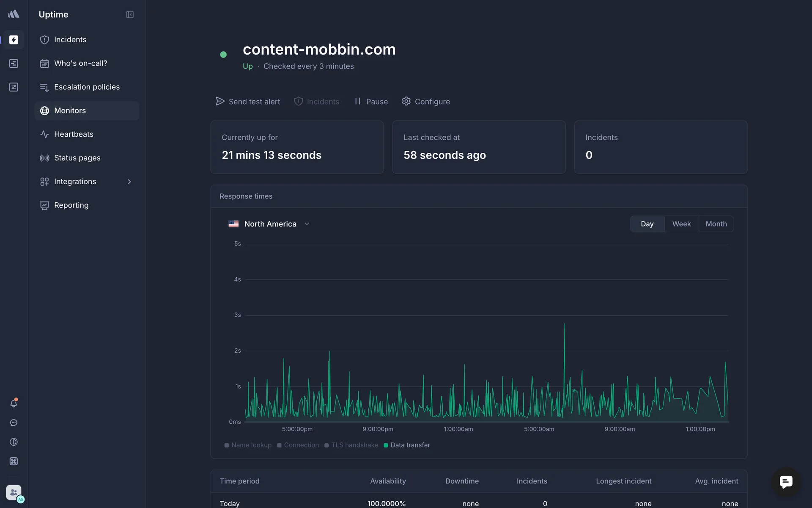
Task: Expand the Integrations submenu chevron
Action: coord(129,182)
